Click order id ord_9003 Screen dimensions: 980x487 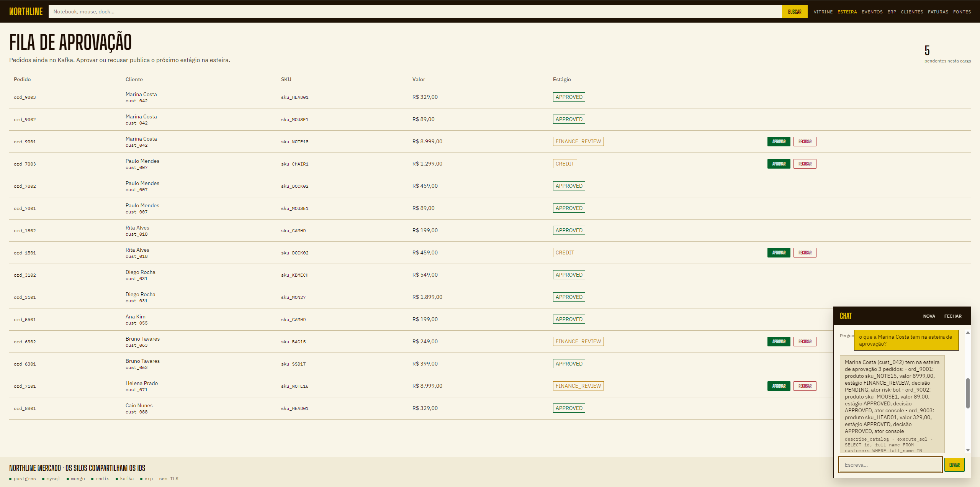pyautogui.click(x=25, y=97)
